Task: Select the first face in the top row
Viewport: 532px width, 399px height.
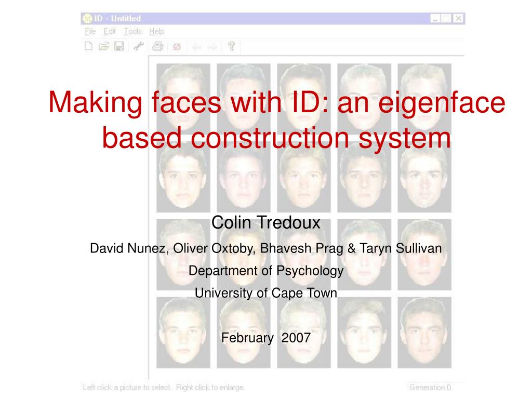Action: click(x=183, y=99)
